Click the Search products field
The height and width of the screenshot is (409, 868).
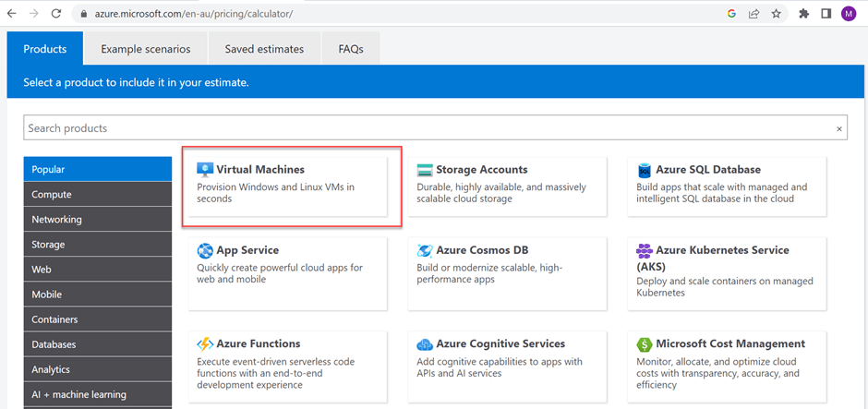click(425, 128)
